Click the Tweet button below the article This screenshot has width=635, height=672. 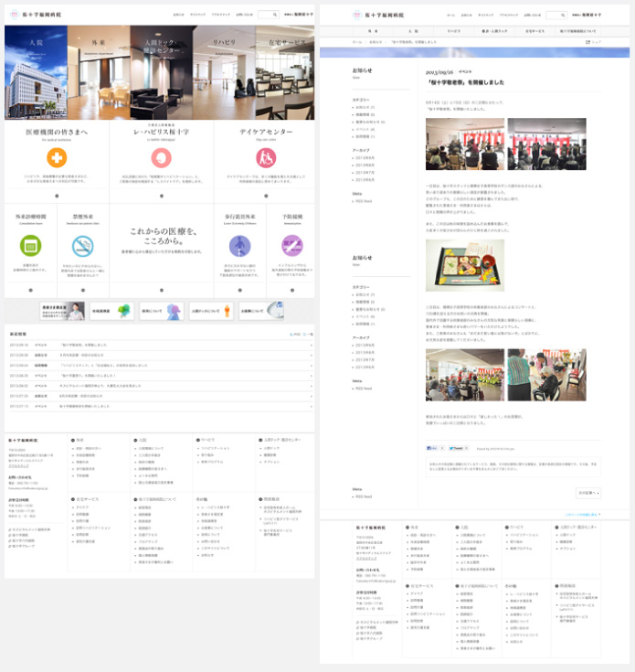click(458, 449)
